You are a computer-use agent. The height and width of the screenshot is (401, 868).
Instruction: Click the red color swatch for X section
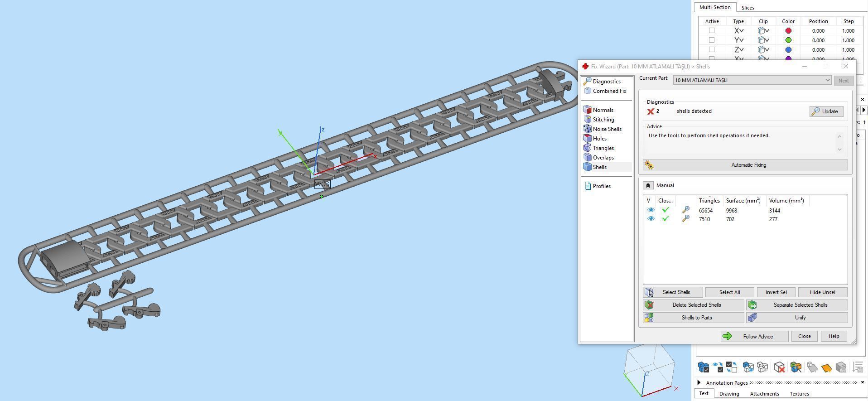(788, 31)
